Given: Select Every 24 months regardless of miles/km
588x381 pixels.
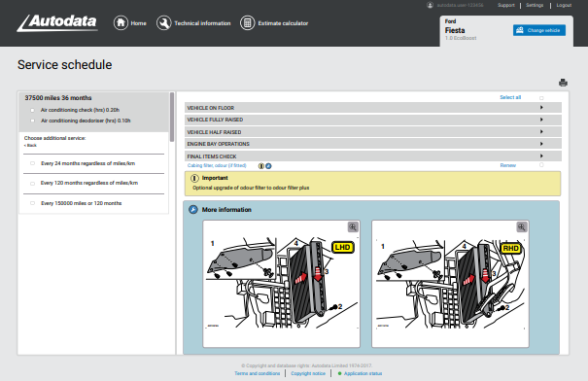Looking at the screenshot, I should (x=33, y=163).
